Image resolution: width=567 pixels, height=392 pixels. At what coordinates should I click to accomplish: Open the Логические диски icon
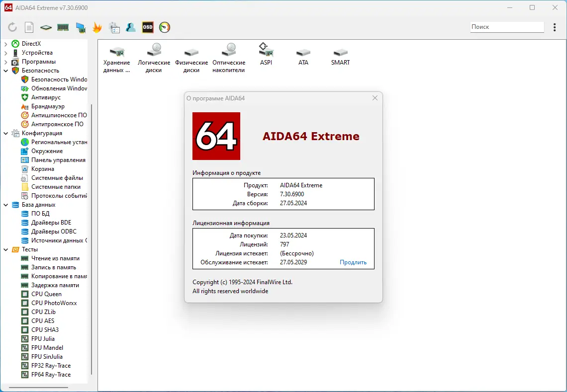pyautogui.click(x=154, y=58)
